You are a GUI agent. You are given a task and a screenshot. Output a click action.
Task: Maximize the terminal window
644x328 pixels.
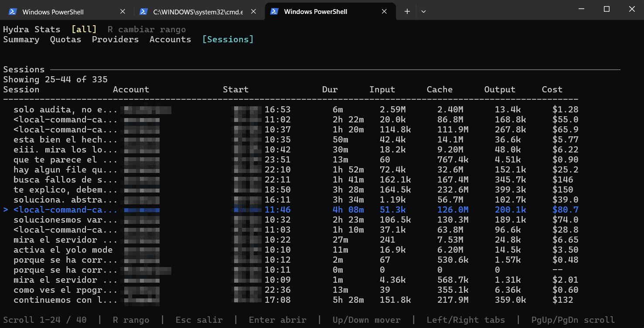pos(607,9)
